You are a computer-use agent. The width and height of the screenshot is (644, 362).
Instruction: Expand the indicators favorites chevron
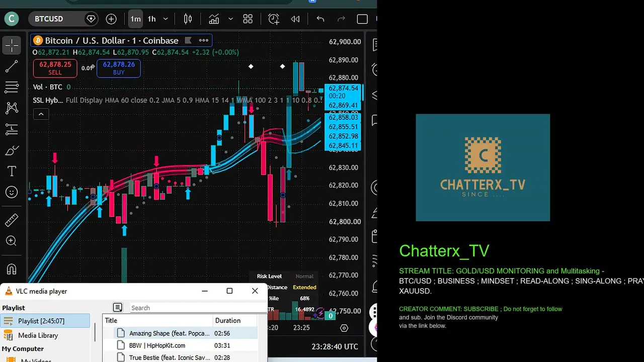coord(230,19)
